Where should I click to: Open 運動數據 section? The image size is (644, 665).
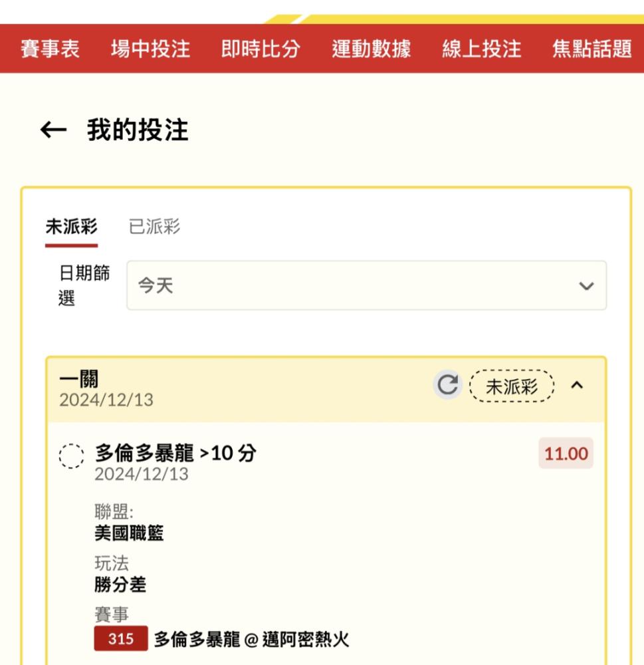point(372,49)
